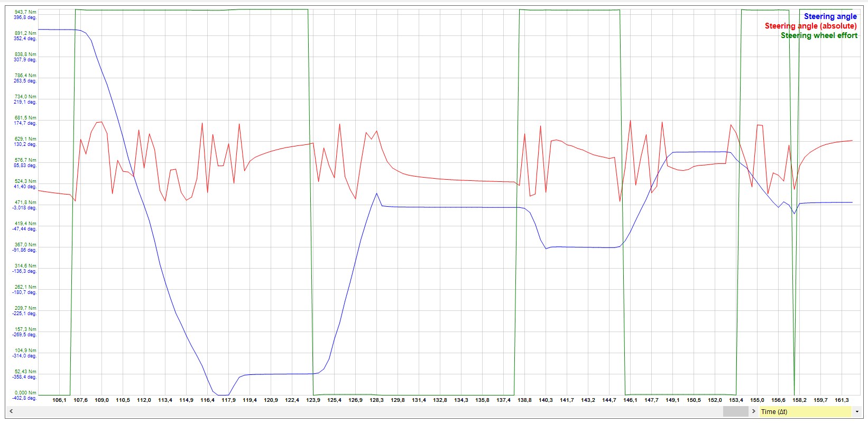This screenshot has width=868, height=423.
Task: Click the 117,9 time axis label
Action: (x=228, y=400)
